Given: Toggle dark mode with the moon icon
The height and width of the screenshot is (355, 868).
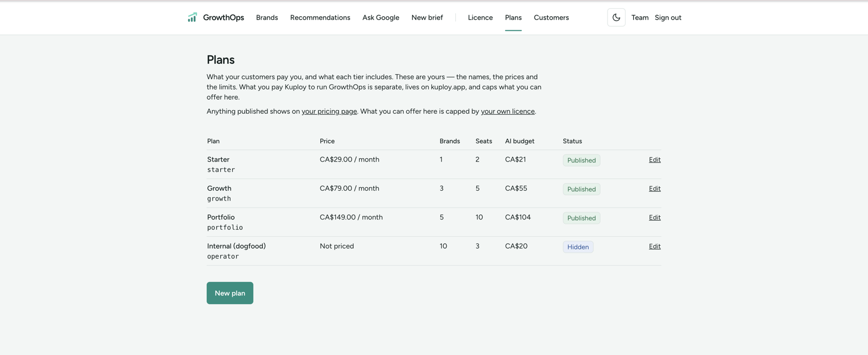Looking at the screenshot, I should [616, 17].
